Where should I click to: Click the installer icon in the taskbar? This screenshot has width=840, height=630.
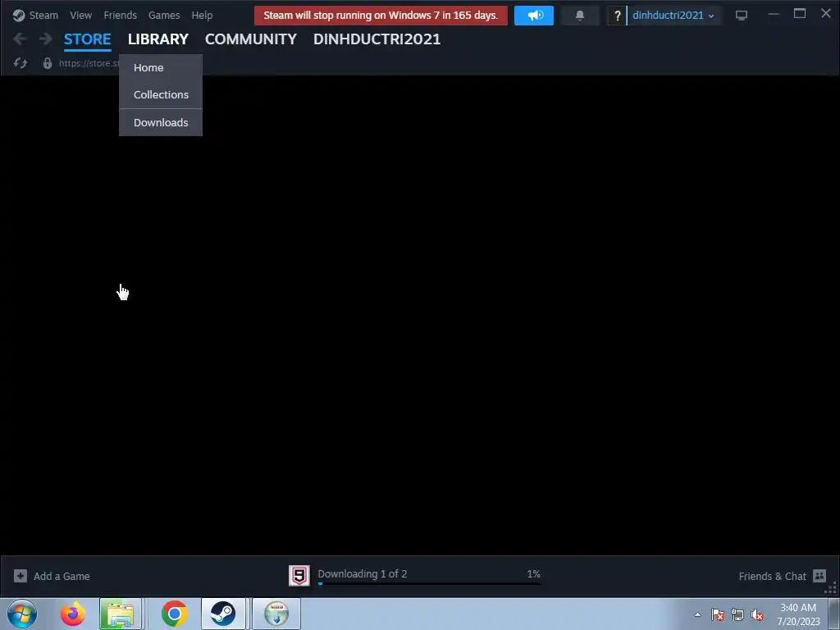point(276,614)
